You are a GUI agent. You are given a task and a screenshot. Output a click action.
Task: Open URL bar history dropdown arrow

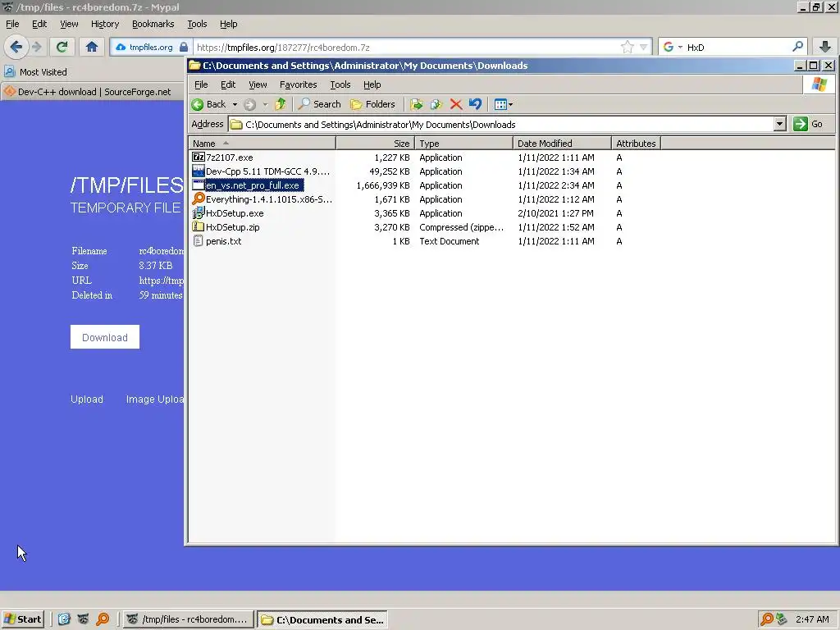[x=643, y=47]
